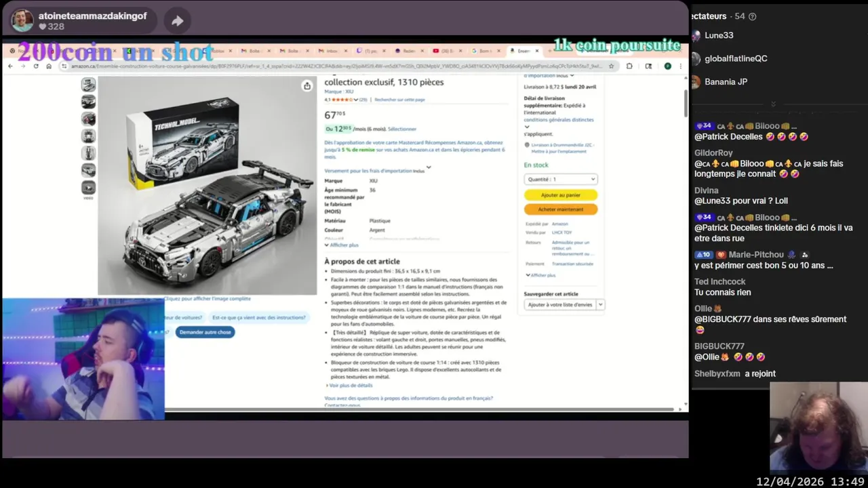The height and width of the screenshot is (488, 868).
Task: Open the atoineteammazdakingof streamer profile picture
Action: tap(22, 20)
